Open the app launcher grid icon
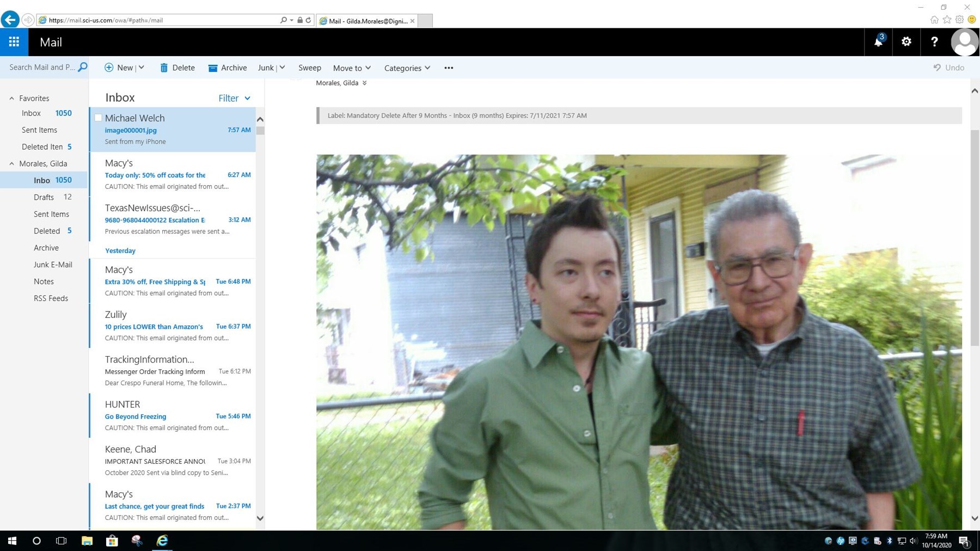Viewport: 980px width, 551px height. pyautogui.click(x=14, y=42)
